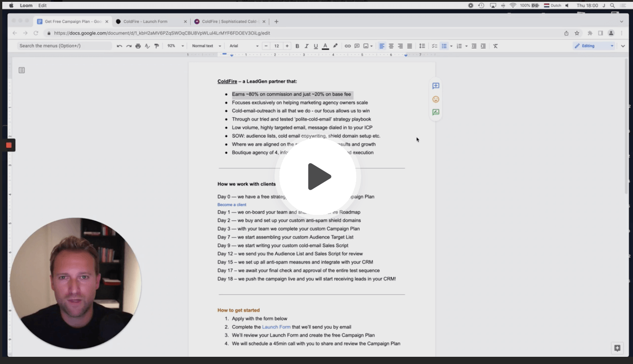Image resolution: width=633 pixels, height=364 pixels.
Task: Open the Arial font dropdown
Action: [x=244, y=46]
